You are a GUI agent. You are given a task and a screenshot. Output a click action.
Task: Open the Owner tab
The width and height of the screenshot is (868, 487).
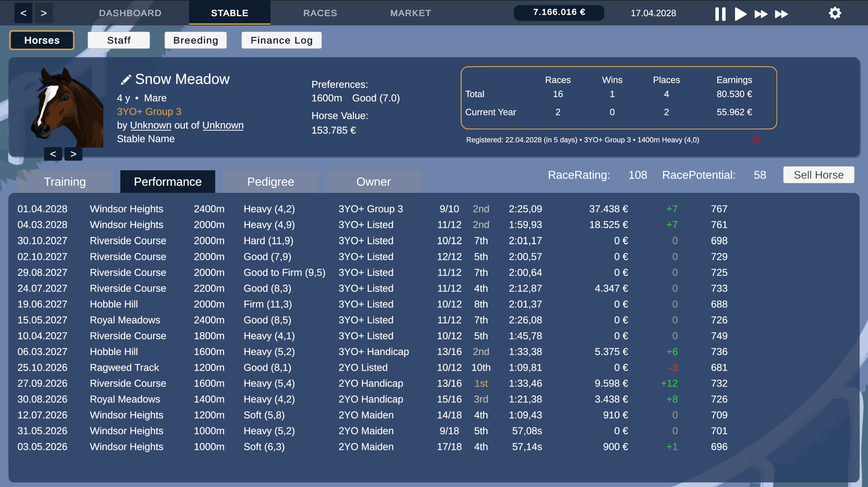tap(373, 181)
